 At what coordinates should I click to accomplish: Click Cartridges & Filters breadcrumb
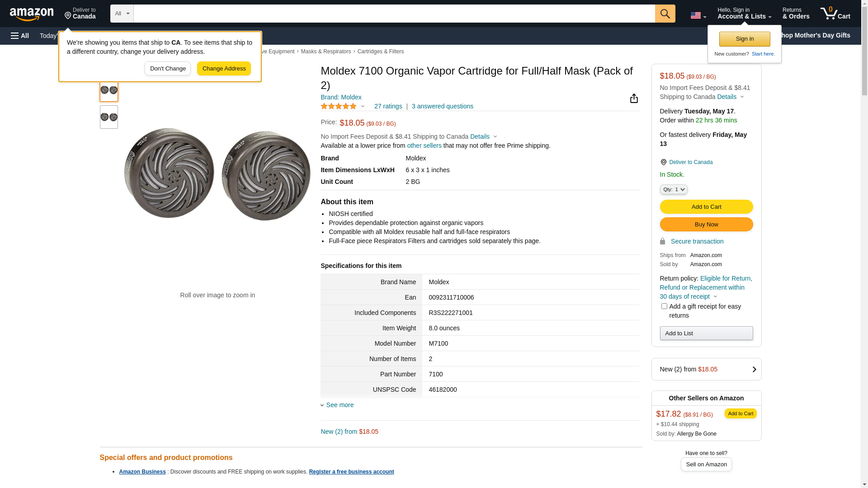pyautogui.click(x=380, y=52)
